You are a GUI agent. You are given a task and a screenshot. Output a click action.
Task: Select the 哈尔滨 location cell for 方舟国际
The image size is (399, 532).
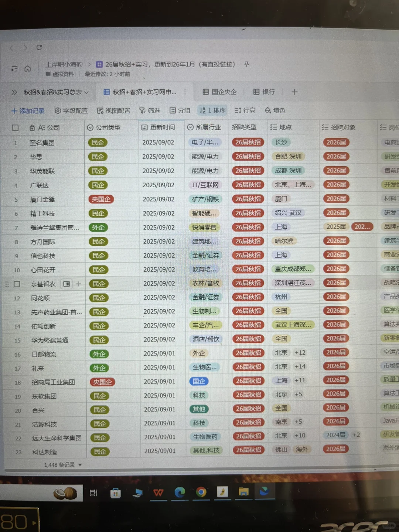284,241
